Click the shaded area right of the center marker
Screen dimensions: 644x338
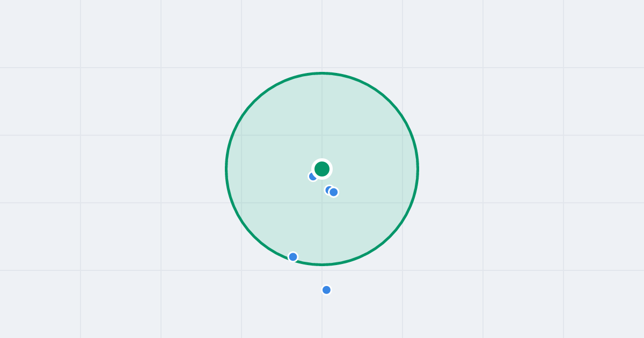click(x=376, y=169)
